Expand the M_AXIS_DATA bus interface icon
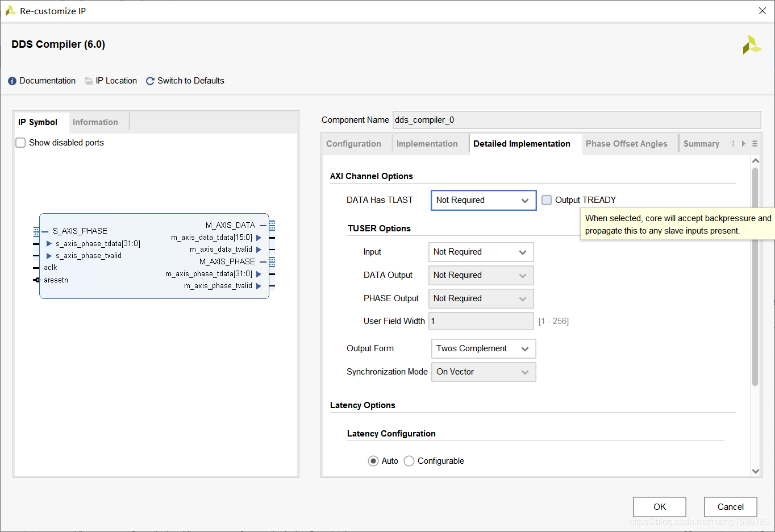The image size is (775, 532). click(272, 225)
